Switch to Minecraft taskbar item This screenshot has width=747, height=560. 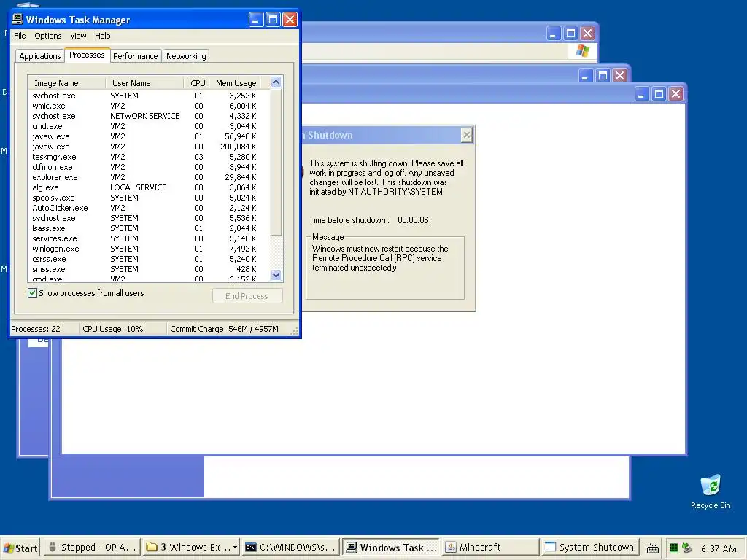(x=491, y=548)
